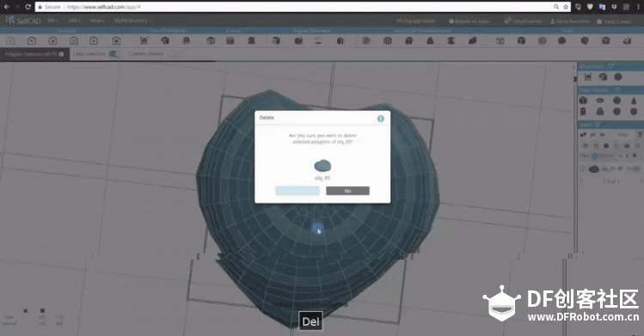
Task: Click the info icon beside Polygon Selection
Action: point(61,54)
